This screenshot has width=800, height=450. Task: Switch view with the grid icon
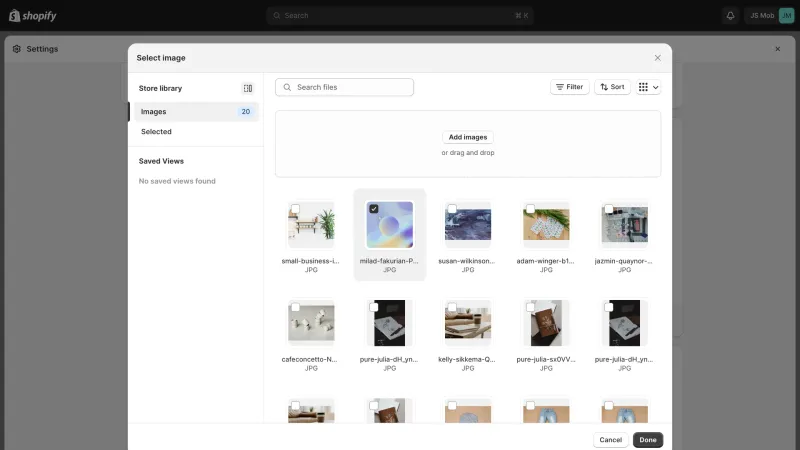pyautogui.click(x=643, y=87)
